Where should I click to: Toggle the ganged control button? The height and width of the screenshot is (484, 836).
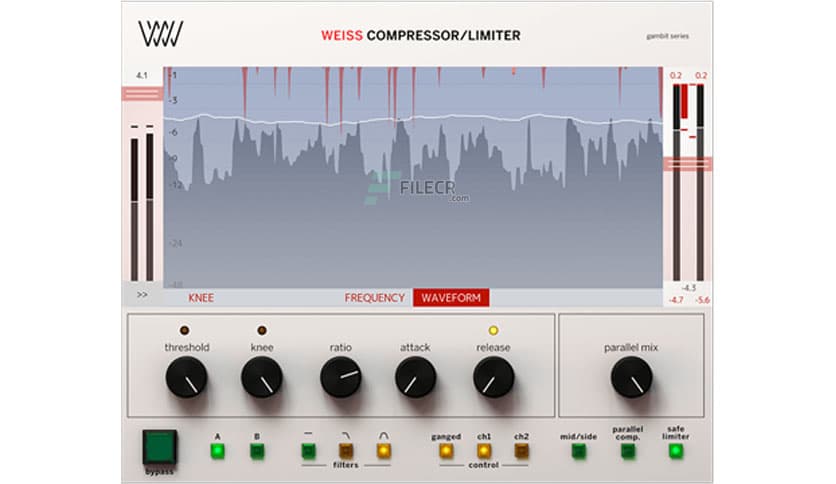pos(446,451)
